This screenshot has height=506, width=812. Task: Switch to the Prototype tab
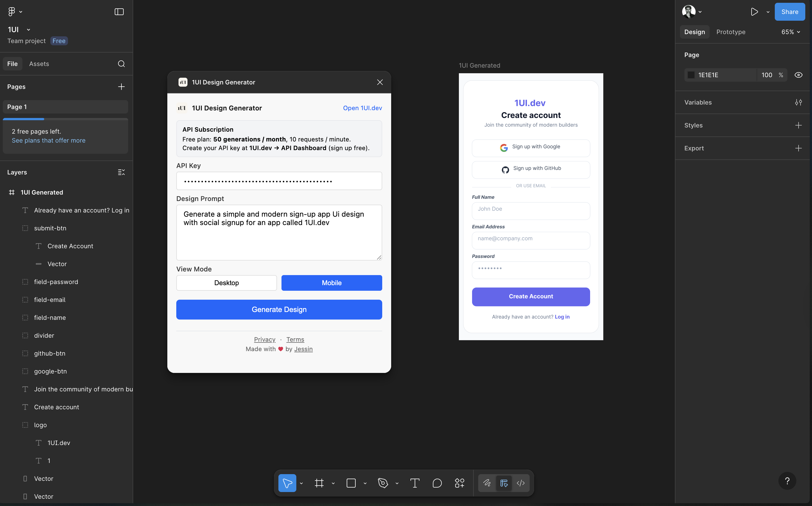click(731, 32)
